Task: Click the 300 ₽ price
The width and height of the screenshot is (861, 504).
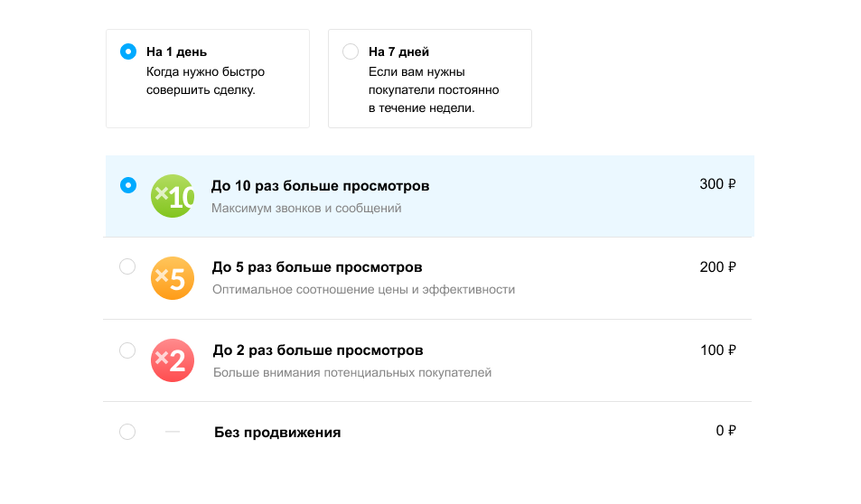Action: 717,184
